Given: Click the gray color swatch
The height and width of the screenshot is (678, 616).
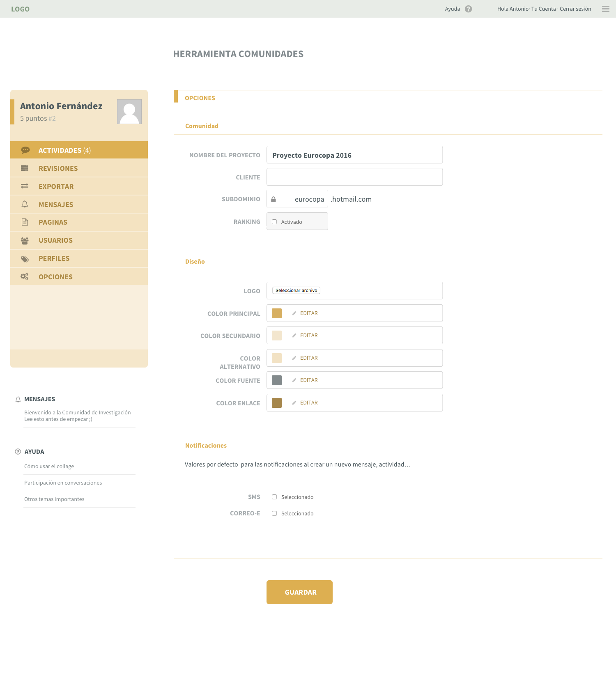Looking at the screenshot, I should click(280, 380).
